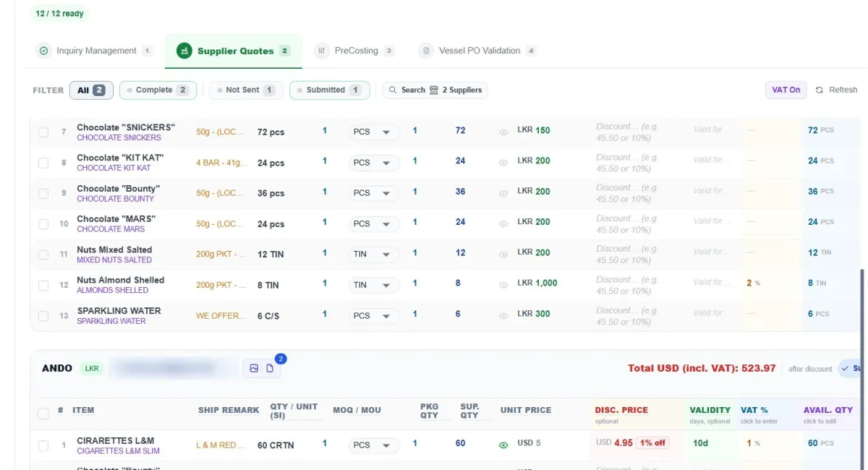Click the Search 2 Suppliers button
Image resolution: width=868 pixels, height=470 pixels.
tap(435, 90)
